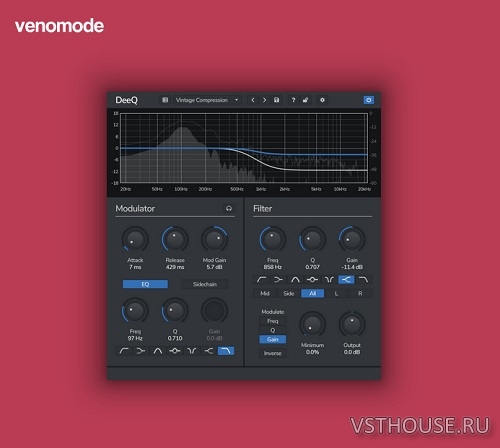Open the Vintage Compression preset dropdown
The height and width of the screenshot is (448, 500).
pos(207,100)
